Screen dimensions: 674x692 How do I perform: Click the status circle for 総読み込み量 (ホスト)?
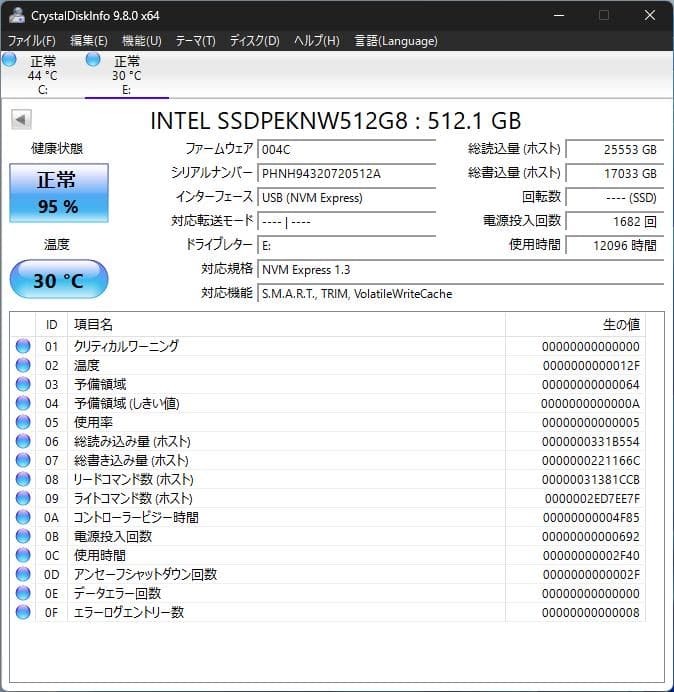tap(23, 441)
